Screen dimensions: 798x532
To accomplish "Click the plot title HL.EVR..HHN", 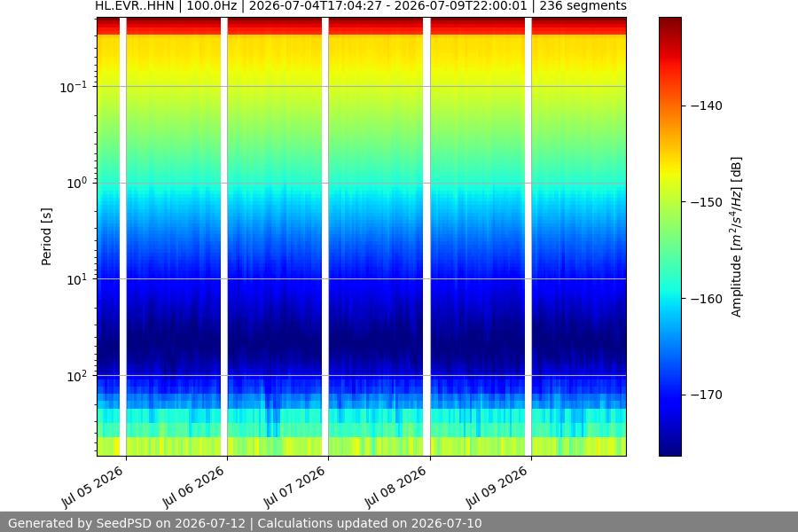I will tap(135, 6).
